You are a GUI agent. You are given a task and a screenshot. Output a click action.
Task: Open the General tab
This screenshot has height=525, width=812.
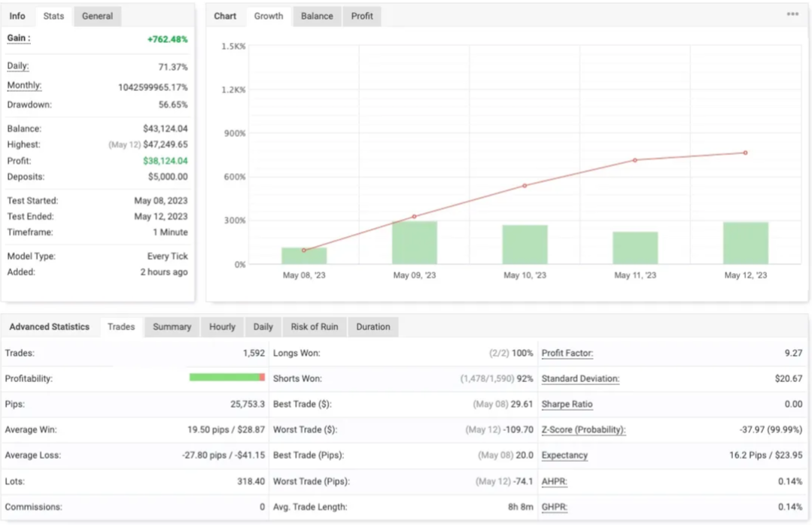click(97, 15)
